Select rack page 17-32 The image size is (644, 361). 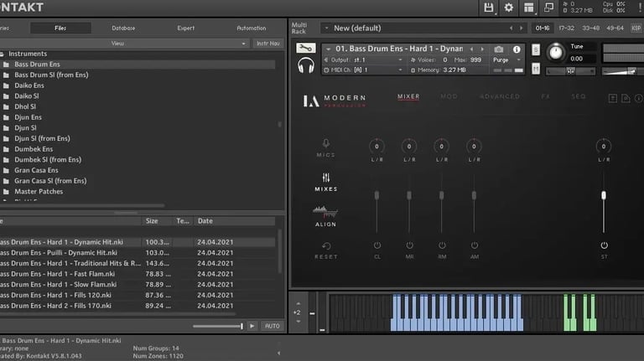coord(566,28)
